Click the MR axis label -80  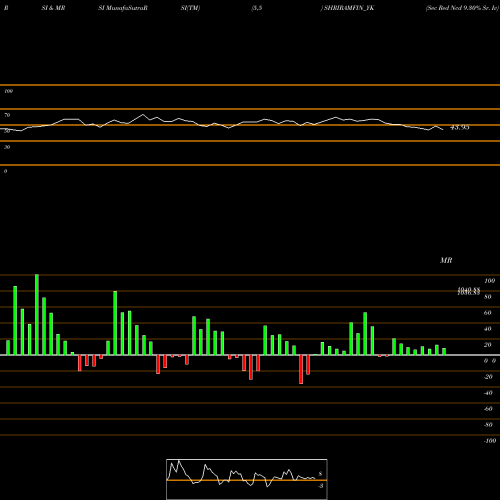pyautogui.click(x=488, y=425)
